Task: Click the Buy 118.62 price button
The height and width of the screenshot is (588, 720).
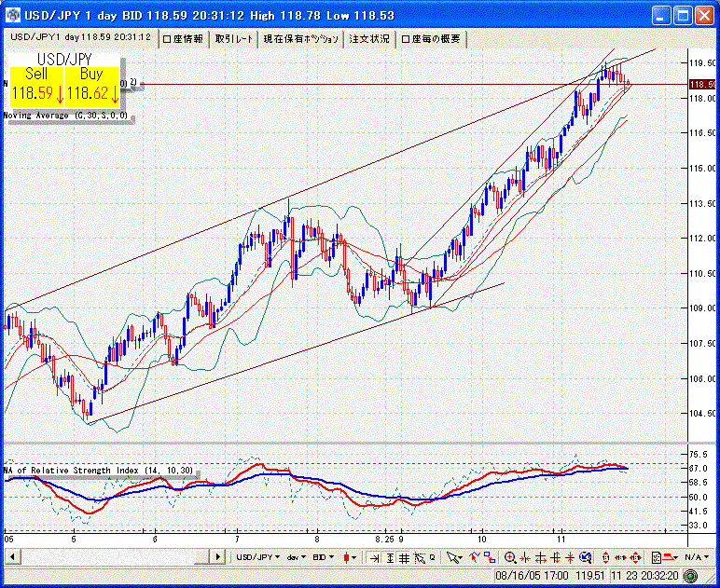Action: [91, 85]
